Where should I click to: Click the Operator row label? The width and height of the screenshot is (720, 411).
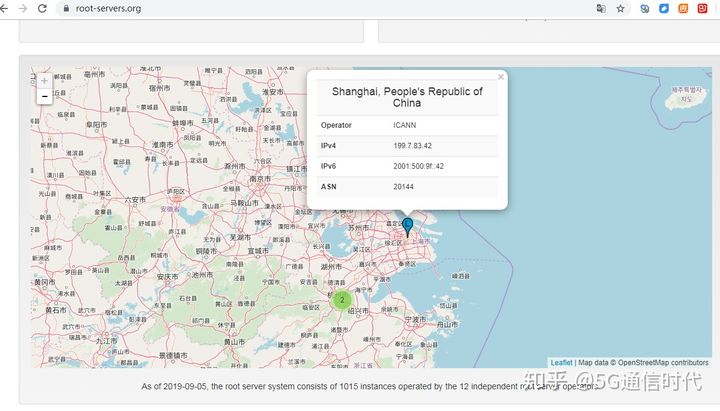point(336,125)
